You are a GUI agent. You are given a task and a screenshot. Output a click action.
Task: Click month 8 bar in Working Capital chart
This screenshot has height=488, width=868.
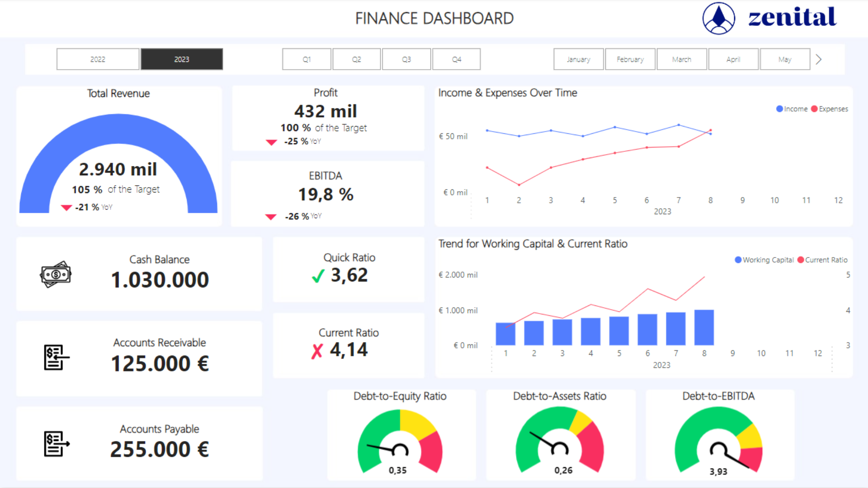point(704,328)
